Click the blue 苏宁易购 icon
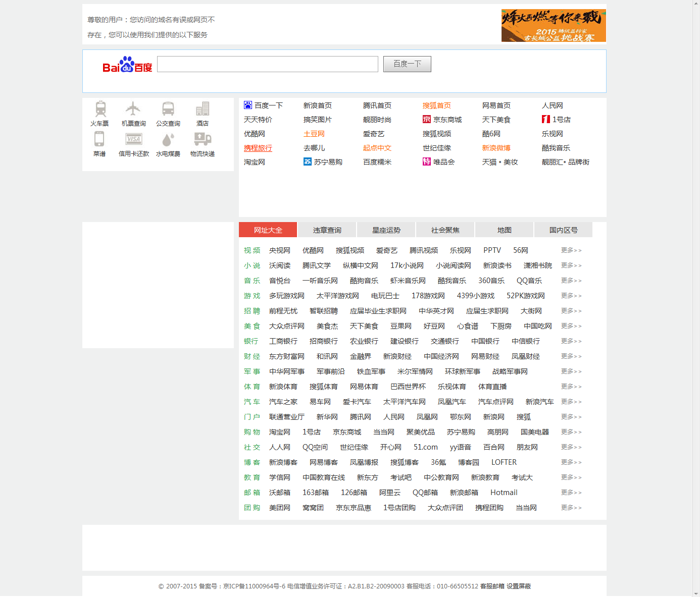The height and width of the screenshot is (597, 700). click(x=308, y=161)
